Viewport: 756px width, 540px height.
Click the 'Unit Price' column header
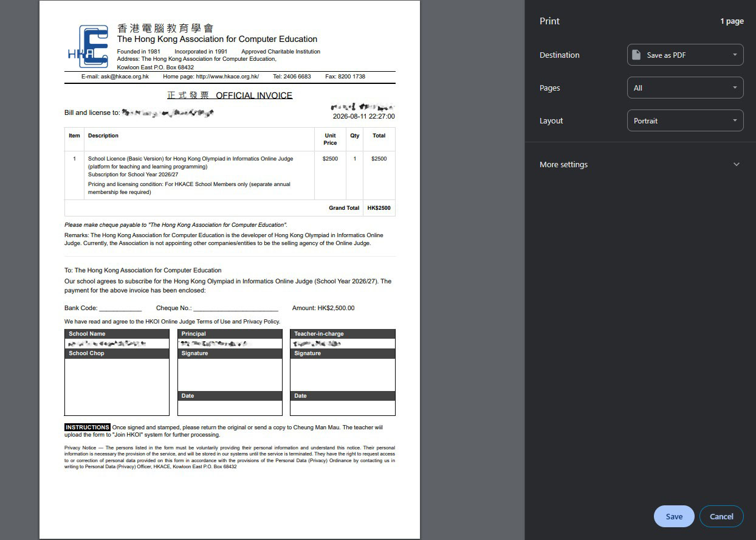click(x=330, y=139)
